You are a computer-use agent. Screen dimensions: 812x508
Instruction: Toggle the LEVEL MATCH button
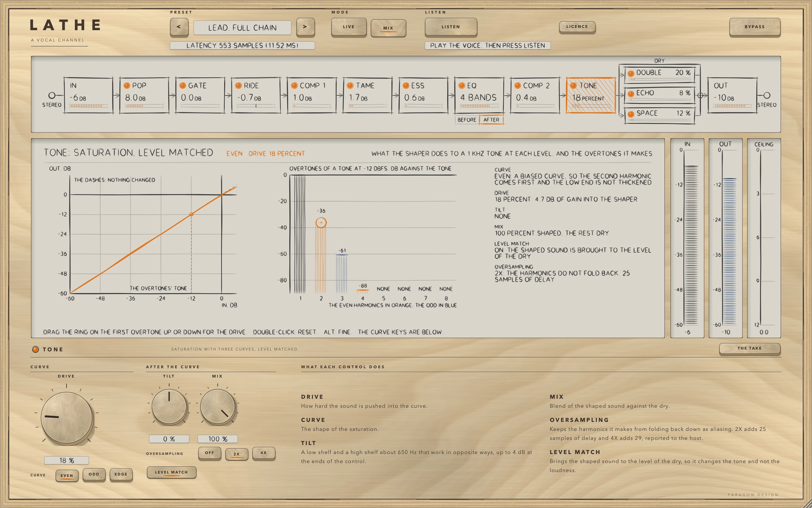click(171, 472)
